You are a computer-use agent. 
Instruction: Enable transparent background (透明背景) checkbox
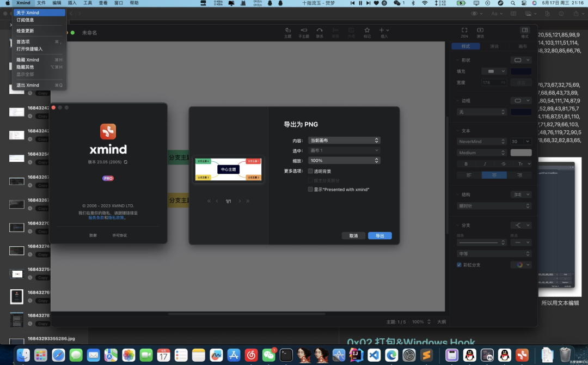click(x=310, y=171)
